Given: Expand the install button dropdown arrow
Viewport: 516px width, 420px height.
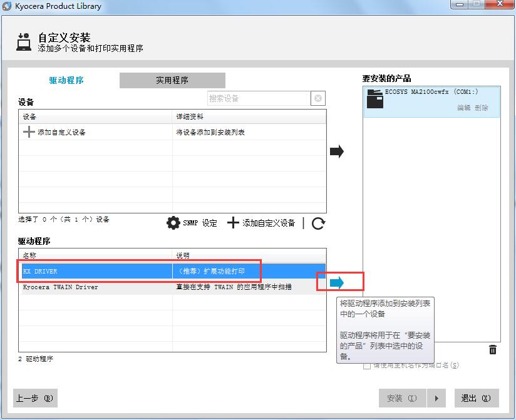Looking at the screenshot, I should click(x=436, y=398).
